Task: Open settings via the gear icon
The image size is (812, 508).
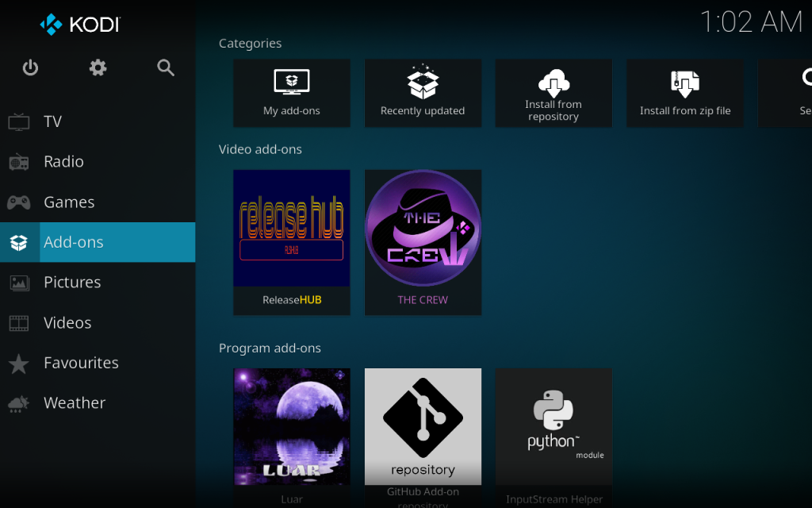Action: pos(98,68)
